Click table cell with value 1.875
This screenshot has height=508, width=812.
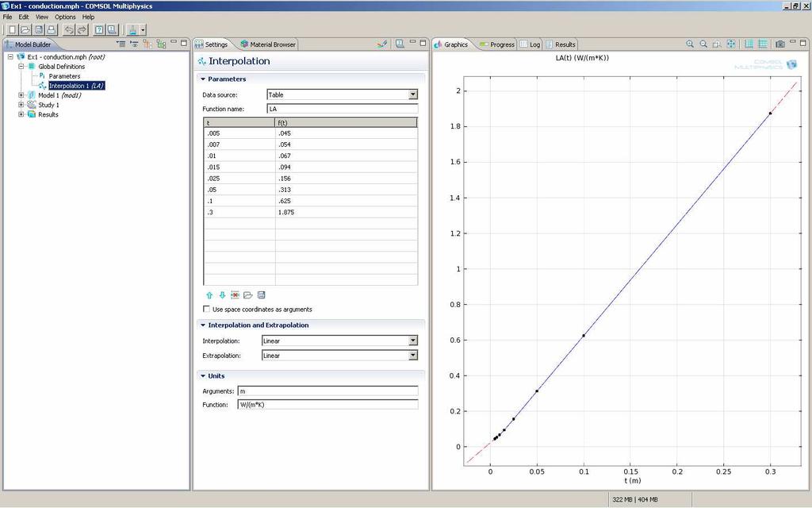[x=346, y=212]
